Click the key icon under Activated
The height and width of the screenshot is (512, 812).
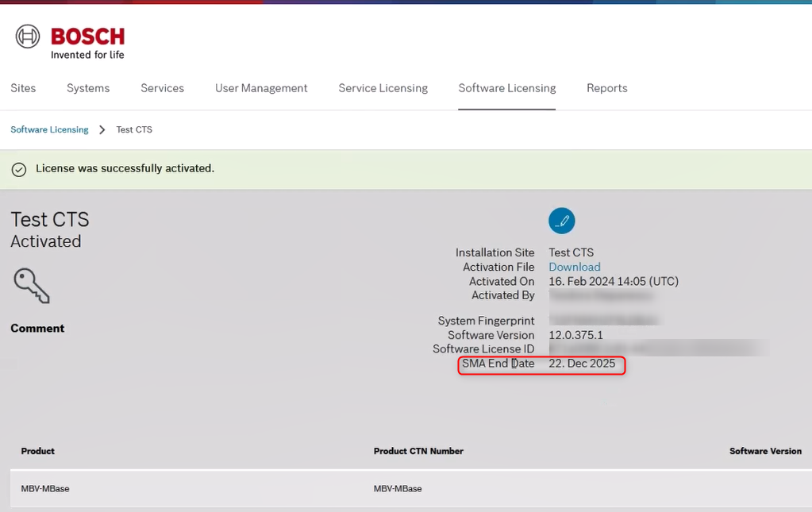pyautogui.click(x=32, y=285)
